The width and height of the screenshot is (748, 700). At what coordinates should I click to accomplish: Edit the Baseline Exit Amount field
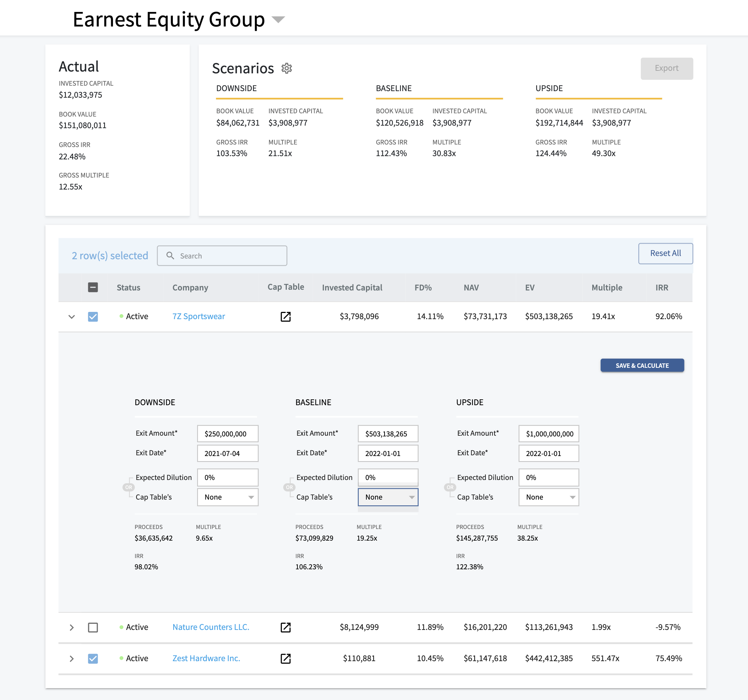click(x=388, y=434)
